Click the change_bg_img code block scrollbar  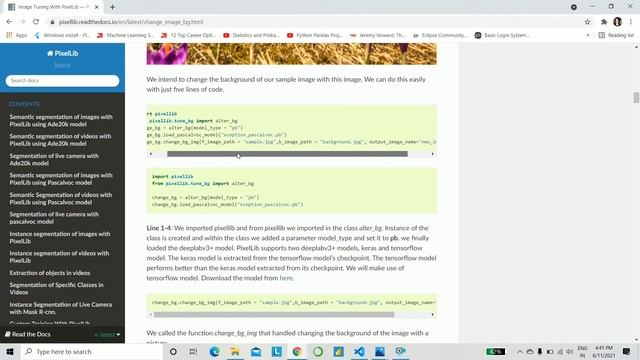click(274, 315)
